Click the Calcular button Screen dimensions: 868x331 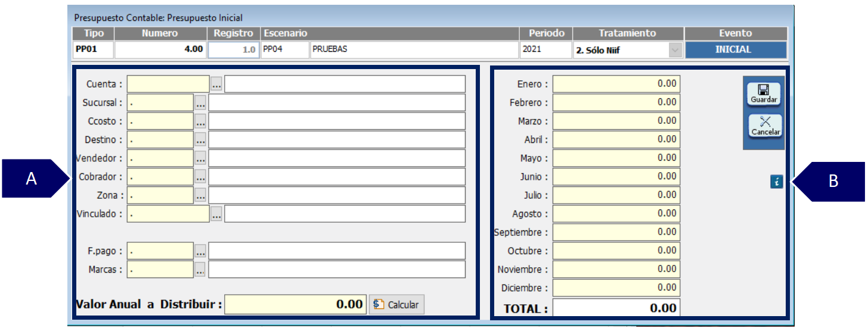396,304
